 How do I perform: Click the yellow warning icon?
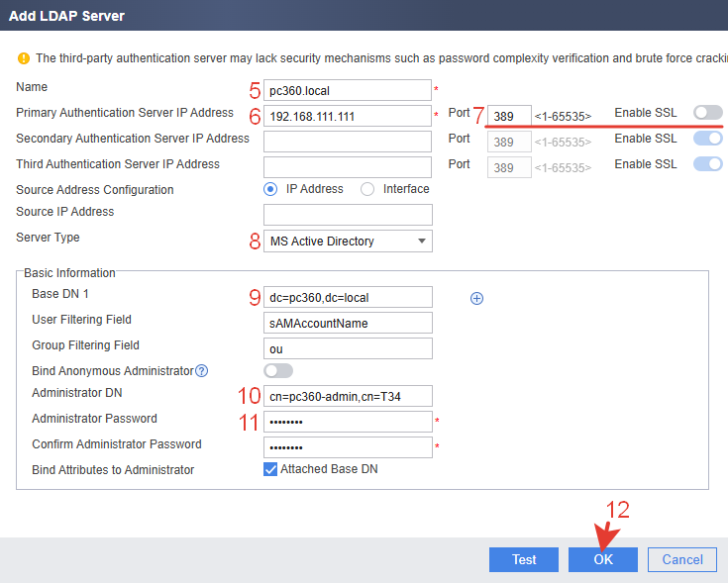pyautogui.click(x=23, y=58)
